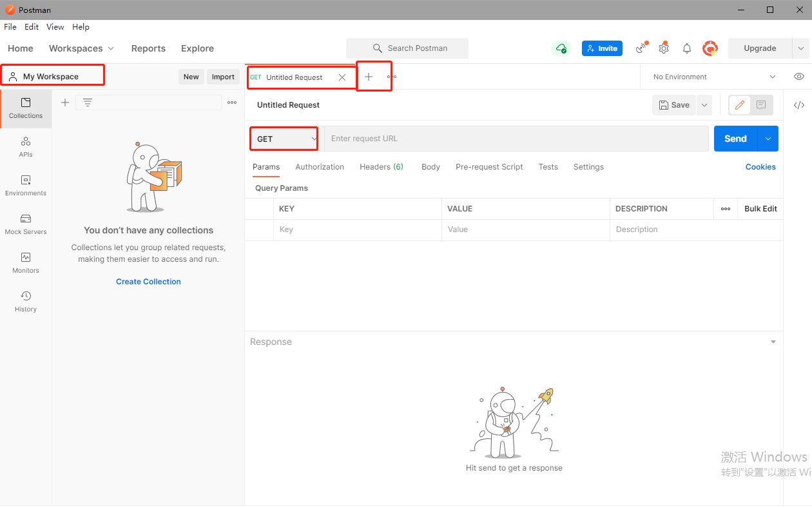Go to the Home page
812x508 pixels.
pos(21,48)
